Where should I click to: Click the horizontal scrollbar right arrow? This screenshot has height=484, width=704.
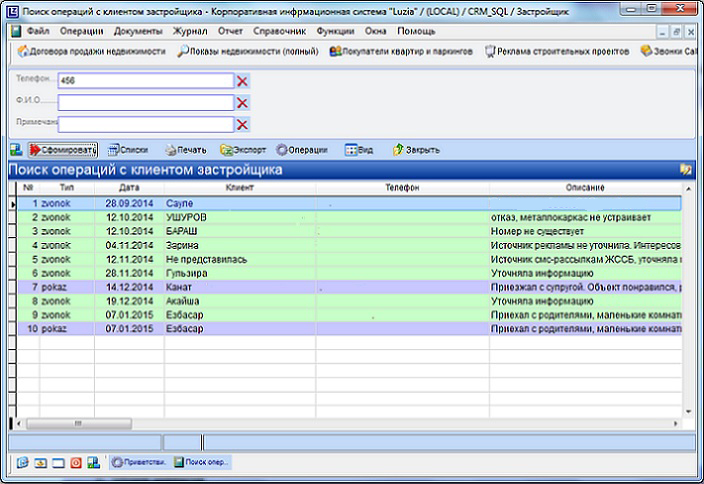[675, 423]
